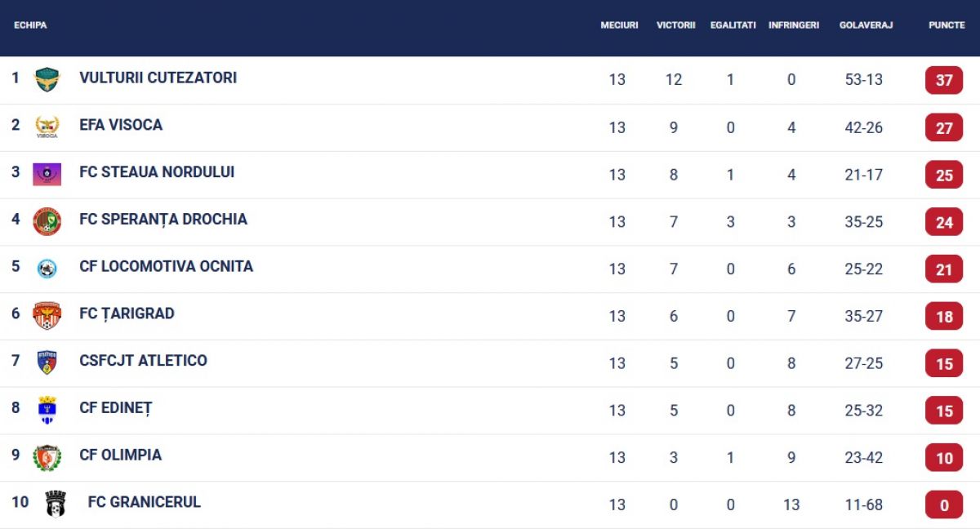Viewport: 980px width, 529px height.
Task: Click the FC Steaua Nordului purple logo
Action: (47, 174)
